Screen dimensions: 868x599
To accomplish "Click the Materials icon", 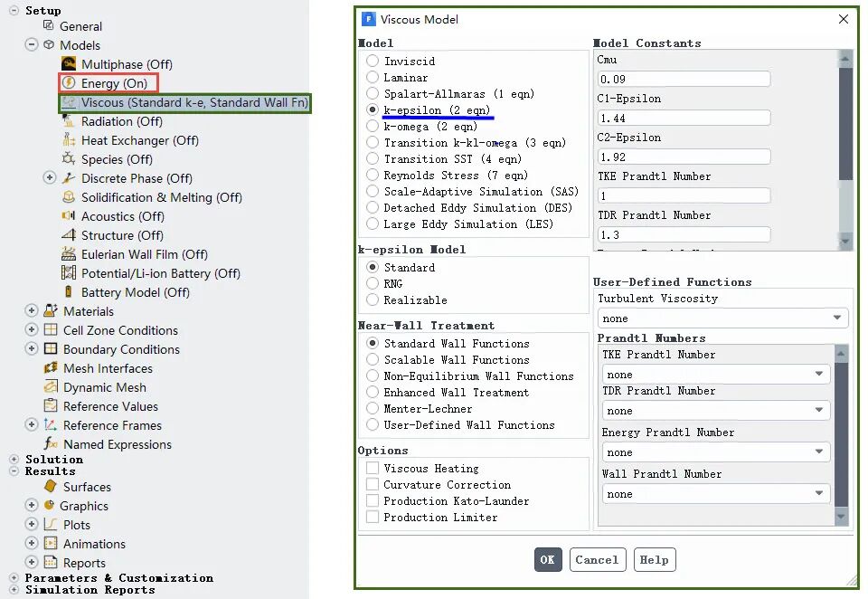I will [51, 310].
